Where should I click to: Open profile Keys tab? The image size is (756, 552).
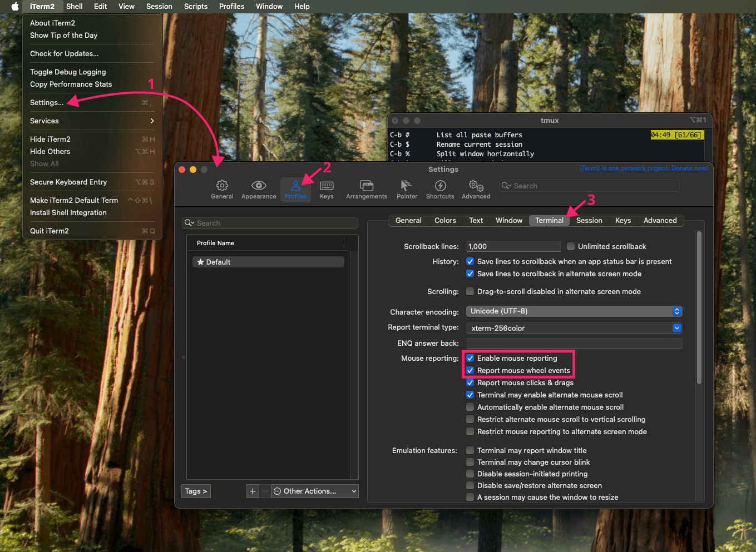click(623, 220)
